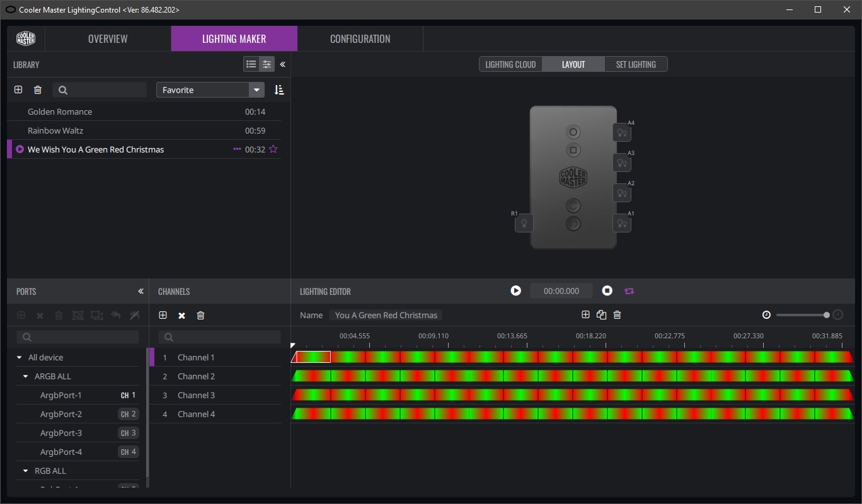Viewport: 862px width, 504px height.
Task: Edit the effect Name field
Action: click(x=386, y=315)
